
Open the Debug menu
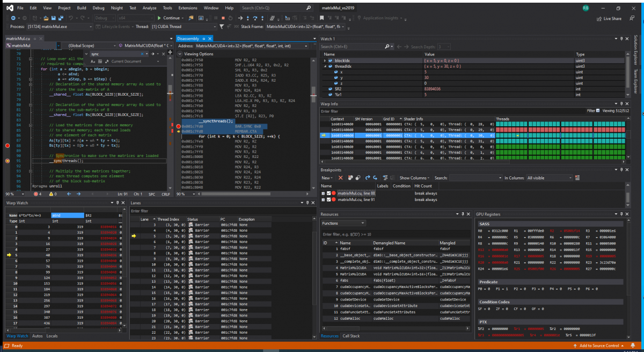pos(98,8)
